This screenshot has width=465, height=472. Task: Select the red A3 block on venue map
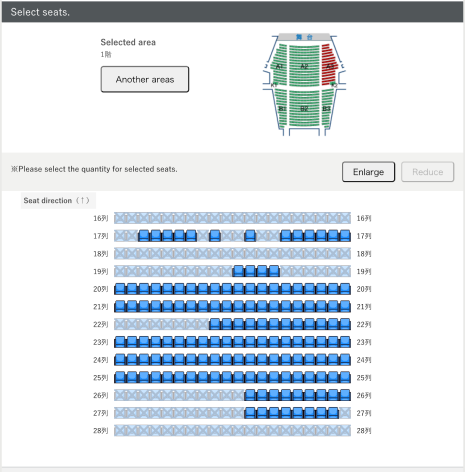tap(329, 65)
